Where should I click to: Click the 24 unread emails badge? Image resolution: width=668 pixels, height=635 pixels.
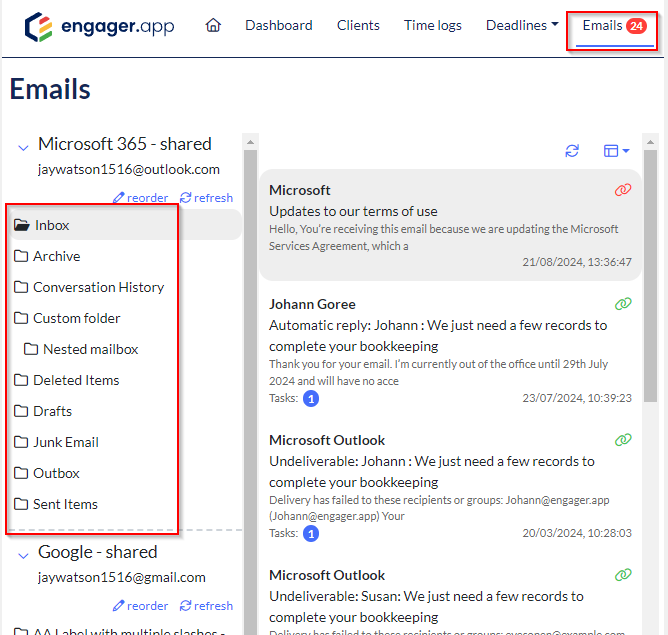636,26
